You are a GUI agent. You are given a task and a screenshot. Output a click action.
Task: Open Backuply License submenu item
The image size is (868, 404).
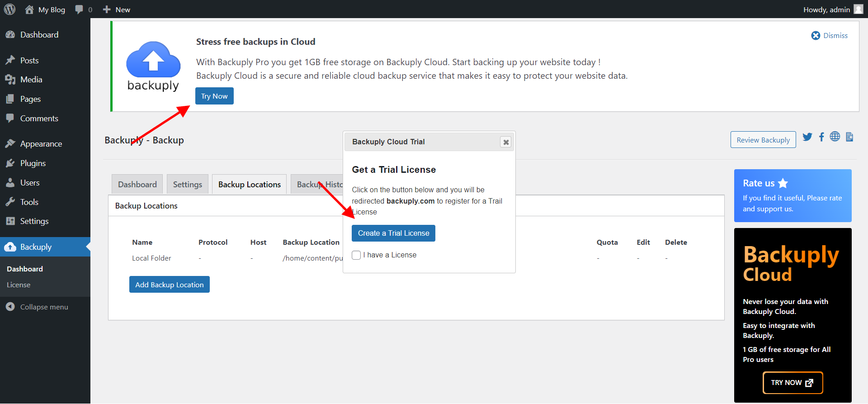(19, 285)
